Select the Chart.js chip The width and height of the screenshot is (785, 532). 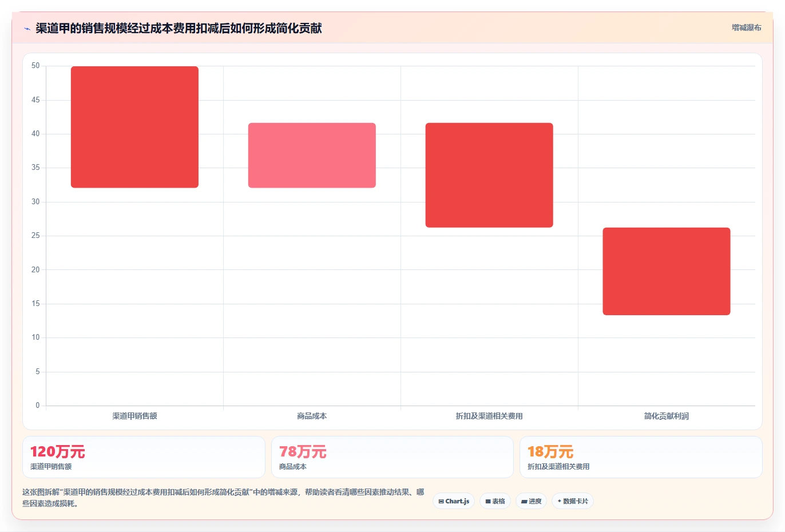click(x=454, y=501)
